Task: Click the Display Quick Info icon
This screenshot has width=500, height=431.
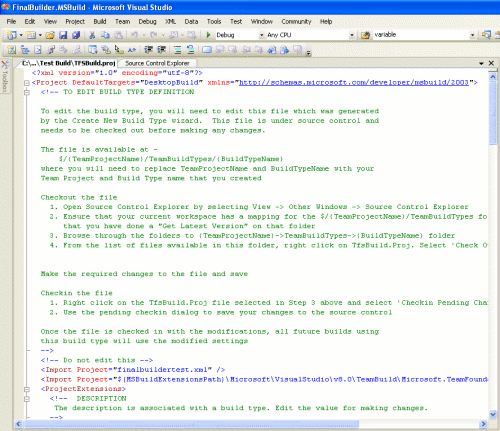Action: (119, 50)
